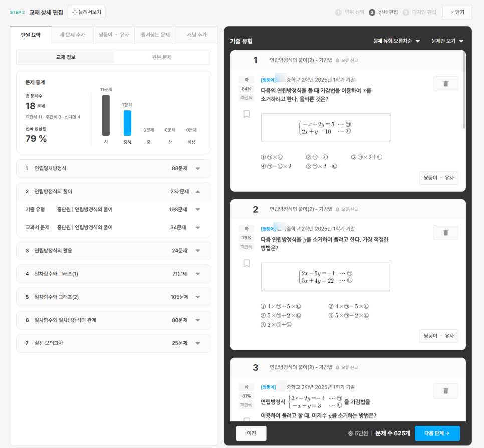Click the 81% correct rate badge
Screen dimensions: 484x448
coord(247,396)
